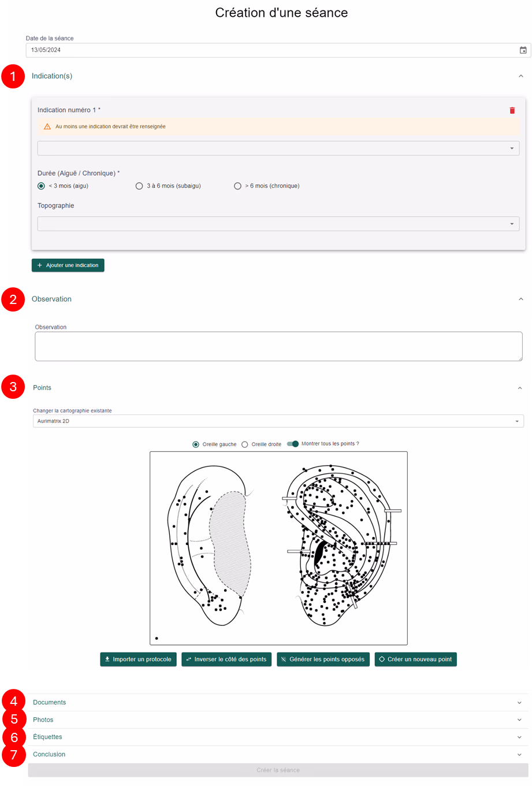Click the icon on 'Générer les points opposés'
This screenshot has height=786, width=532.
click(x=284, y=659)
